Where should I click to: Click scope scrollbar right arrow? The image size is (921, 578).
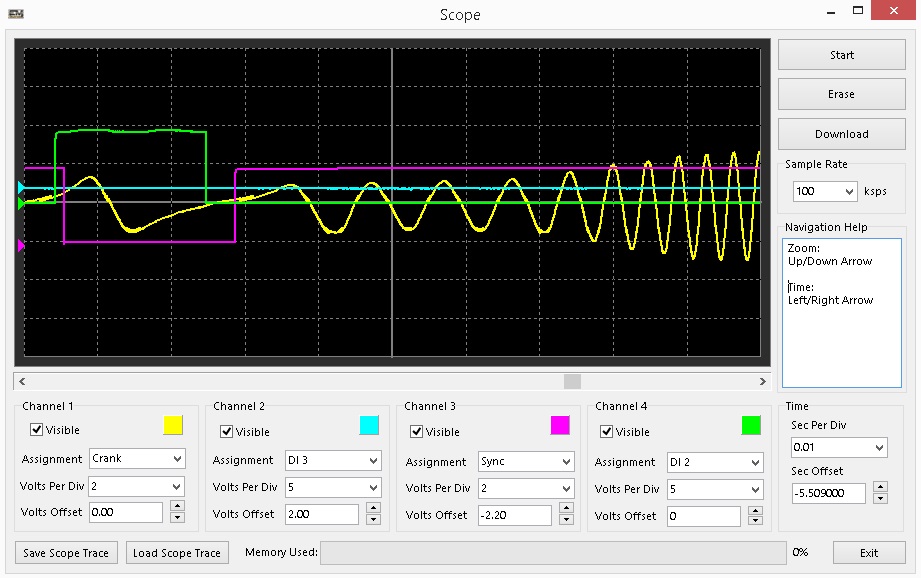point(762,381)
